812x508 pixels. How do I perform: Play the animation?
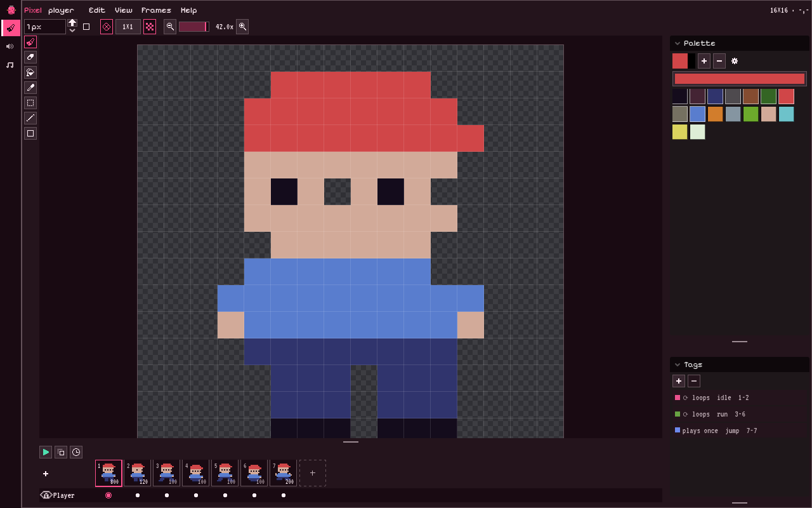coord(46,452)
